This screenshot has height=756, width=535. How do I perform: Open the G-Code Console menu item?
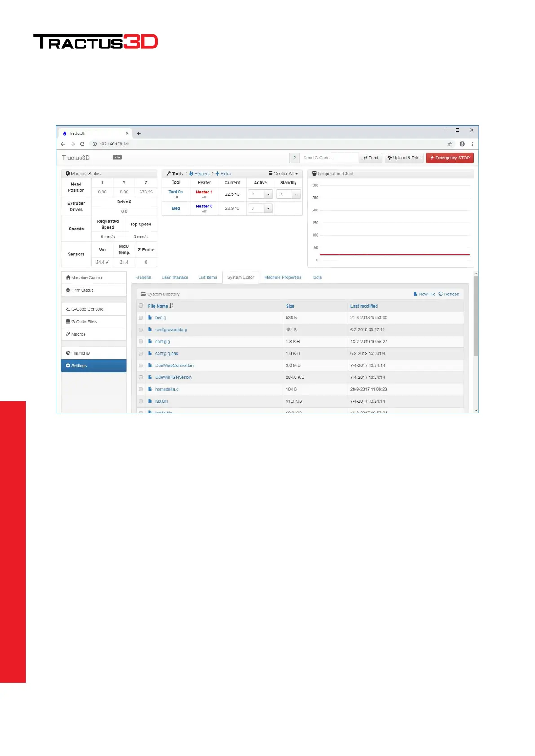pos(87,309)
